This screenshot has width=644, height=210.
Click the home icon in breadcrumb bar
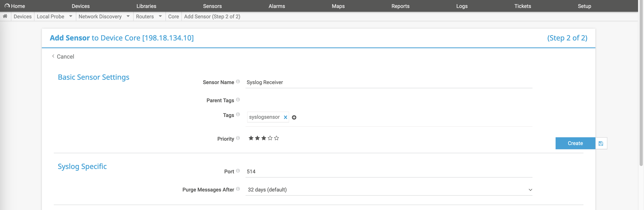(5, 16)
